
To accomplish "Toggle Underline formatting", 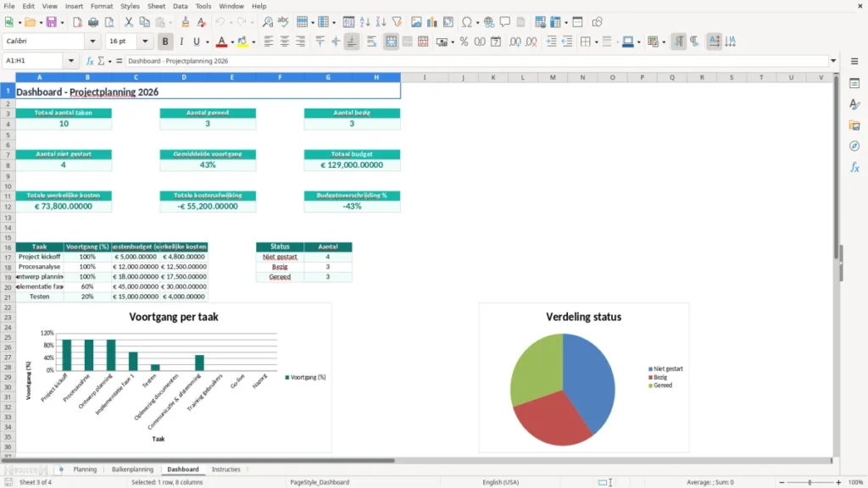I will (196, 42).
